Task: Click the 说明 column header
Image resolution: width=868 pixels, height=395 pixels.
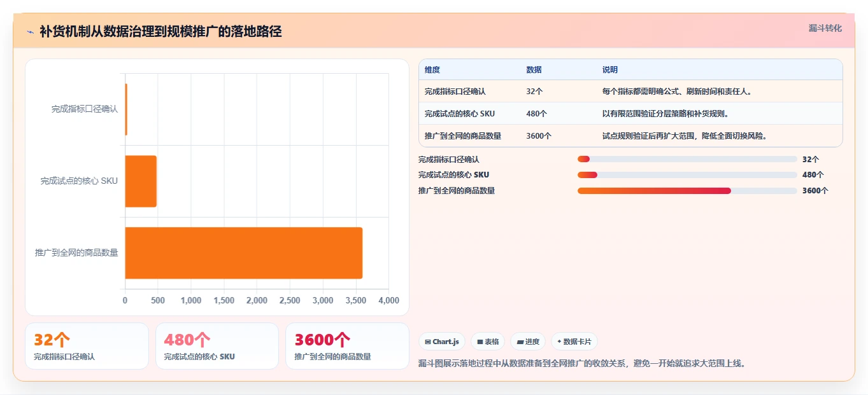Action: pyautogui.click(x=610, y=70)
